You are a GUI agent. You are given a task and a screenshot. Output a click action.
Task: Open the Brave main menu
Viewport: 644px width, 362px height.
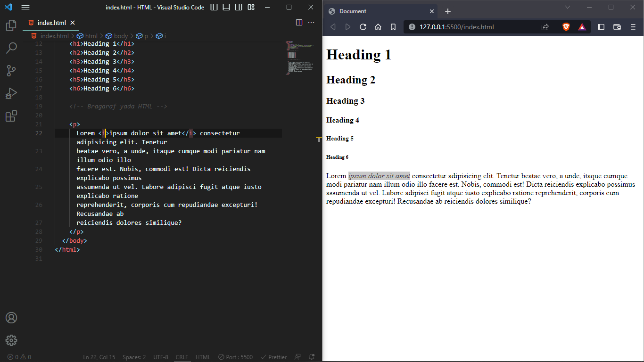633,27
